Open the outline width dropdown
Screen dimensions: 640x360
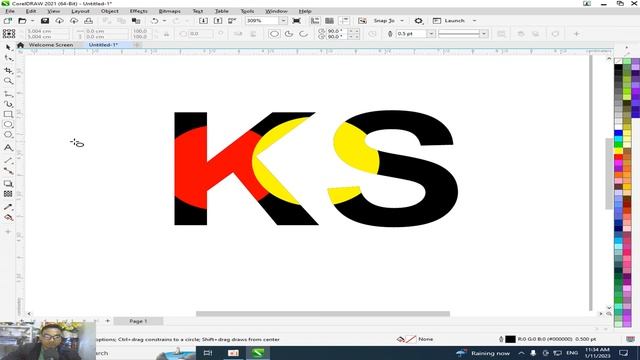point(431,34)
